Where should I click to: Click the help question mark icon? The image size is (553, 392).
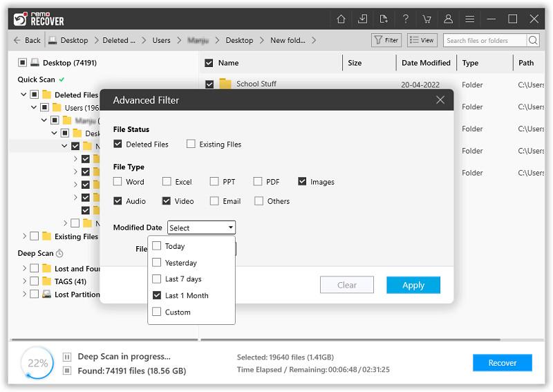coord(406,19)
